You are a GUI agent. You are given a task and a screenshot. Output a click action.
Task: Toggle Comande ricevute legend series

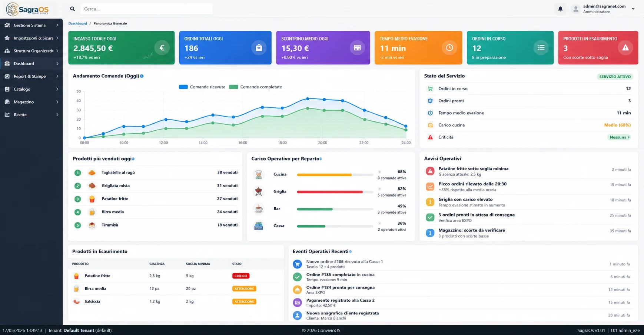pyautogui.click(x=202, y=87)
